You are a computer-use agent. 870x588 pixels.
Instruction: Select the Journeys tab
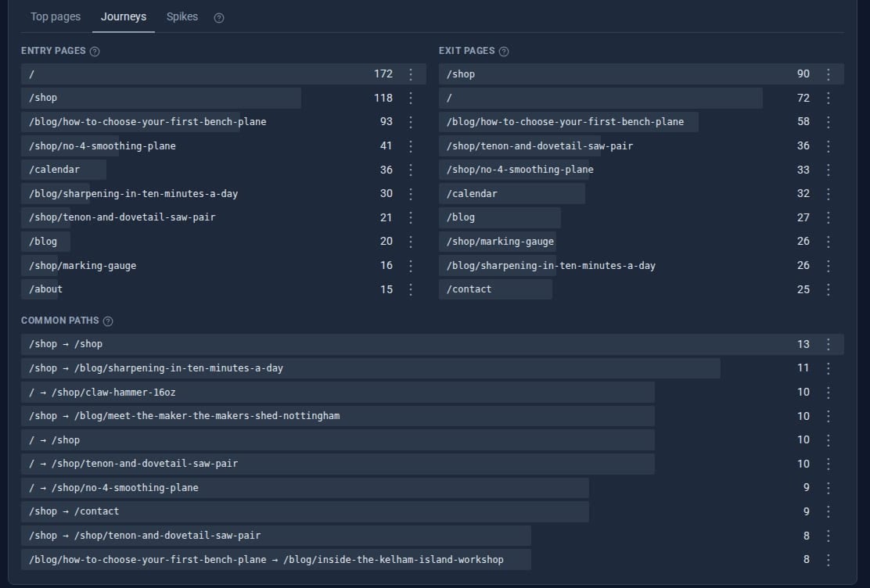[123, 16]
